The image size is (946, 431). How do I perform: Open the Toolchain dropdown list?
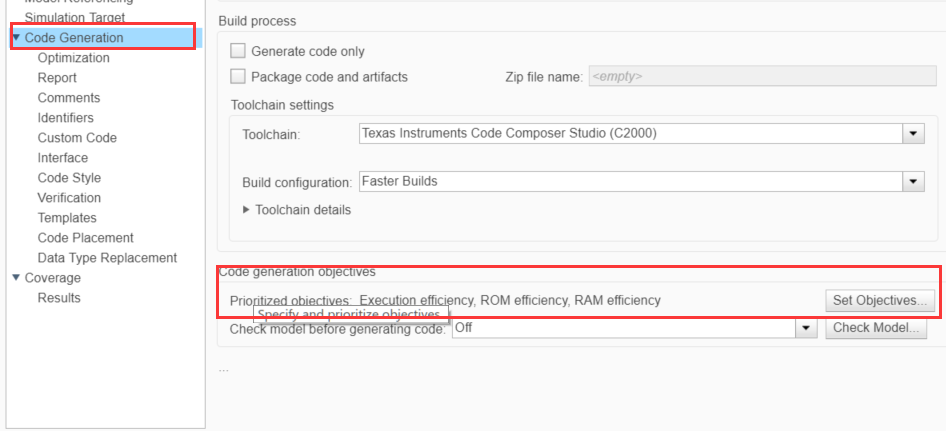913,133
